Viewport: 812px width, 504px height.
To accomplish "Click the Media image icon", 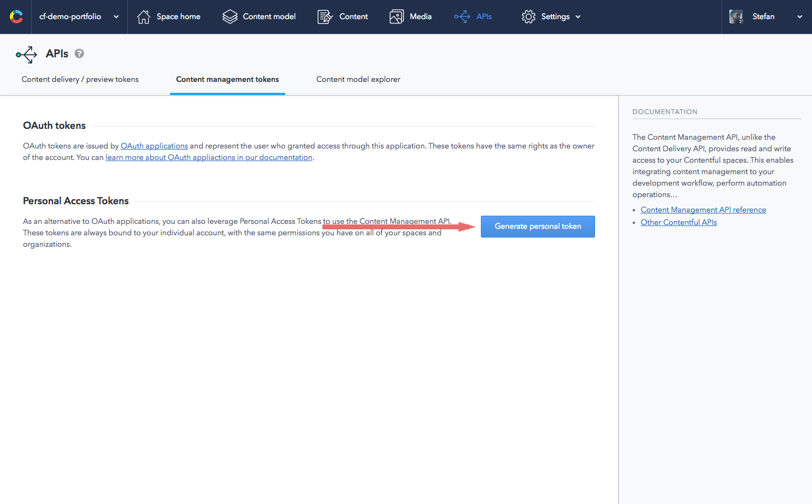I will (397, 17).
